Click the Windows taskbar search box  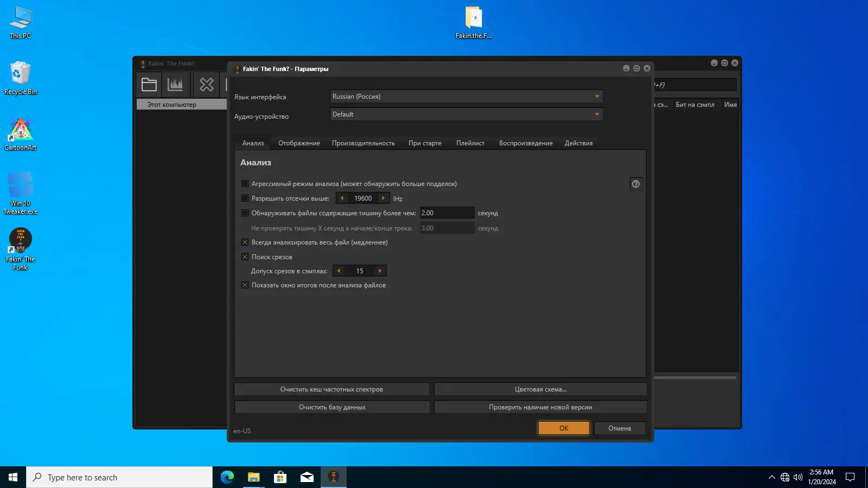pos(119,477)
